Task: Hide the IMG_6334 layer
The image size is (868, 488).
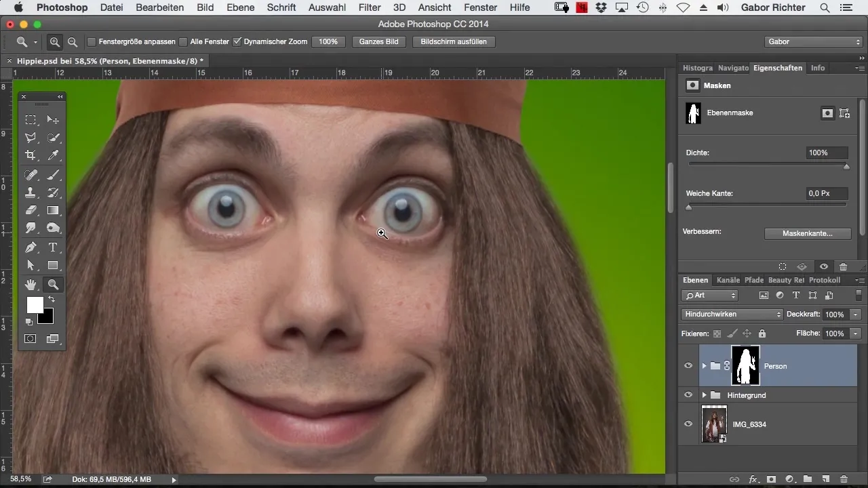Action: pyautogui.click(x=688, y=424)
